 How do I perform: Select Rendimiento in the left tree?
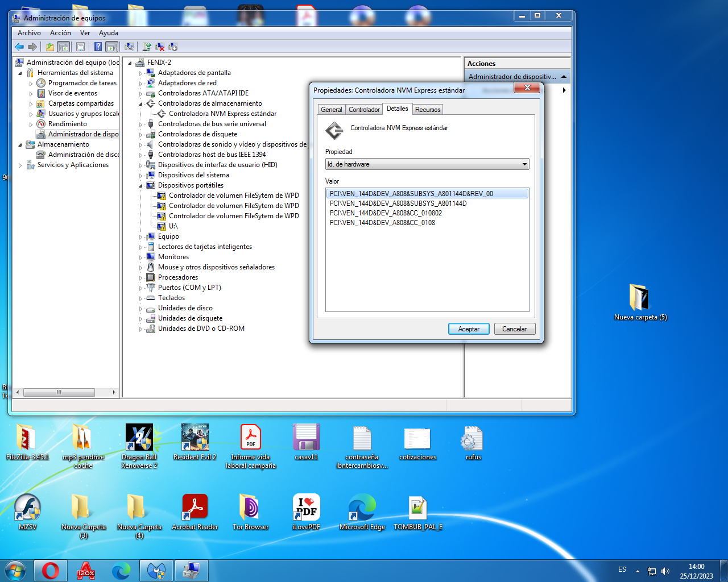click(68, 124)
